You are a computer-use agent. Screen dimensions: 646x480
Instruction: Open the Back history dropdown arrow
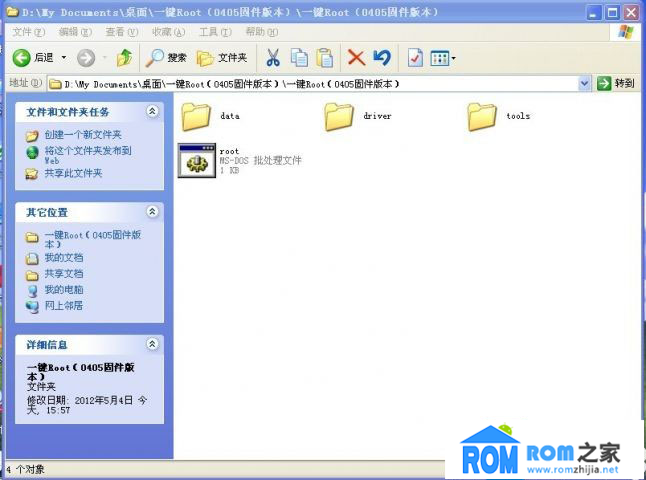[x=64, y=58]
